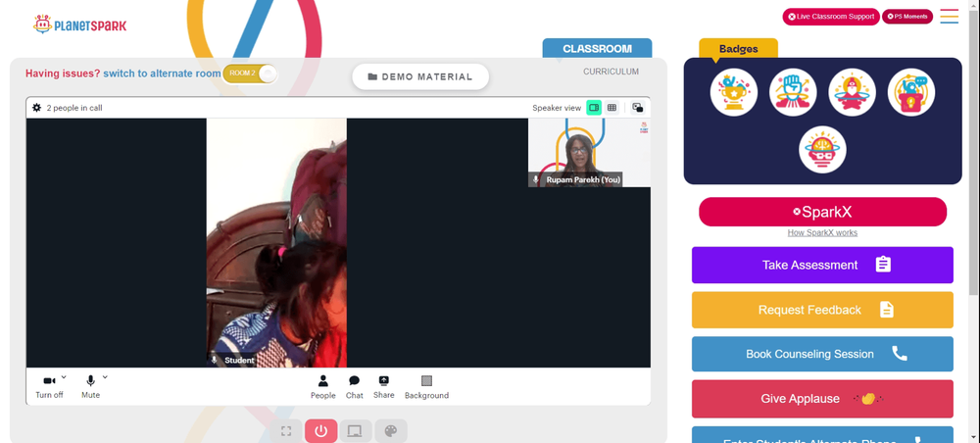Switch to grid view layout icon
Image resolution: width=980 pixels, height=443 pixels.
click(x=612, y=108)
